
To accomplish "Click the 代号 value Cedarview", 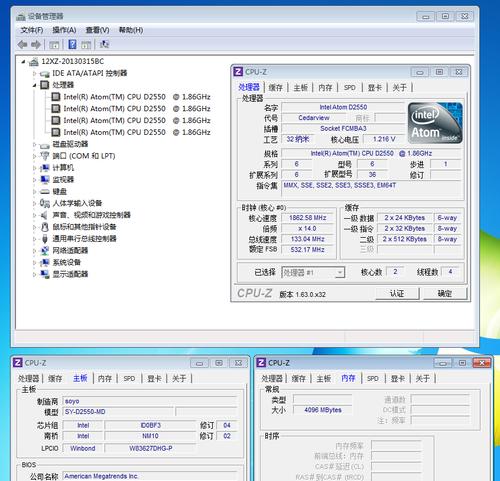I will click(x=314, y=118).
